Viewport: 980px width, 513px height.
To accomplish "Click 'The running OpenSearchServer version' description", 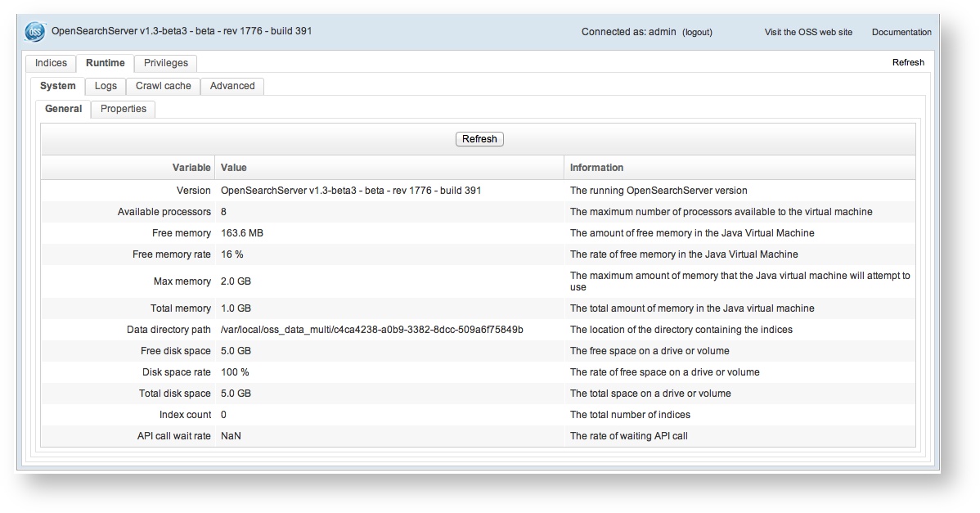I will [659, 191].
